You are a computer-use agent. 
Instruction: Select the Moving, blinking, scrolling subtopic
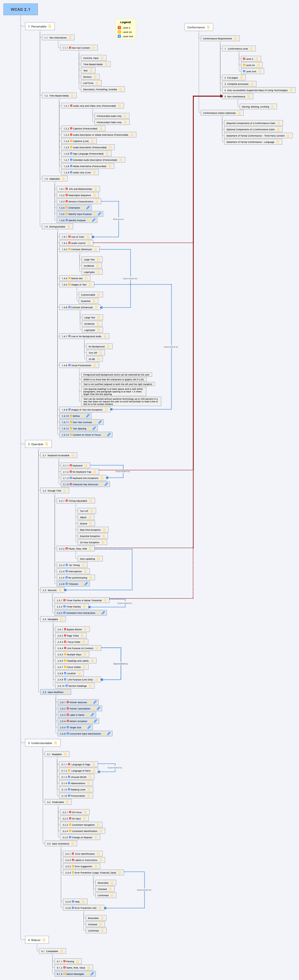(x=258, y=106)
